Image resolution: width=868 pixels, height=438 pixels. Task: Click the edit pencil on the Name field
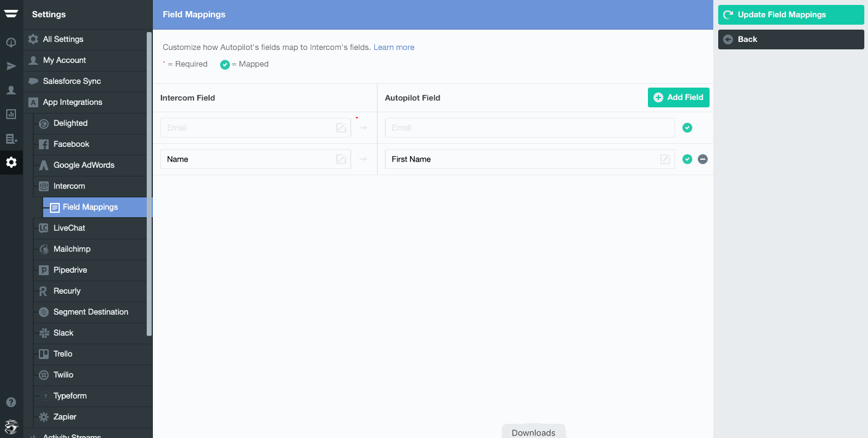coord(341,159)
